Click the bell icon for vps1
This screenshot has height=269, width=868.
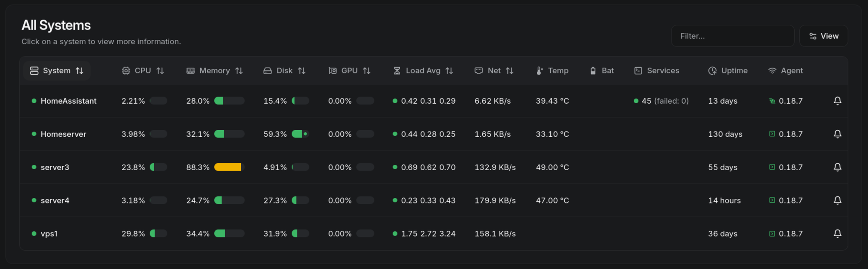point(837,233)
